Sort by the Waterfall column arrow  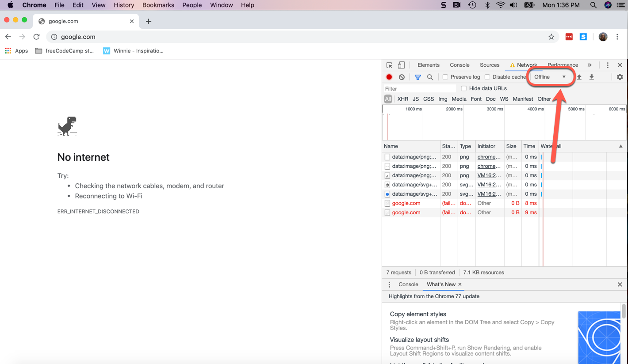click(620, 146)
